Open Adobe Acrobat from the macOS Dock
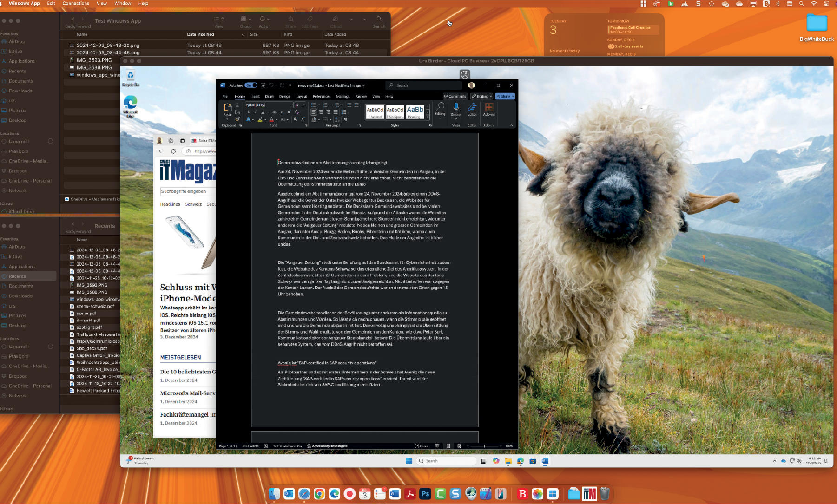This screenshot has width=837, height=504. tap(410, 494)
